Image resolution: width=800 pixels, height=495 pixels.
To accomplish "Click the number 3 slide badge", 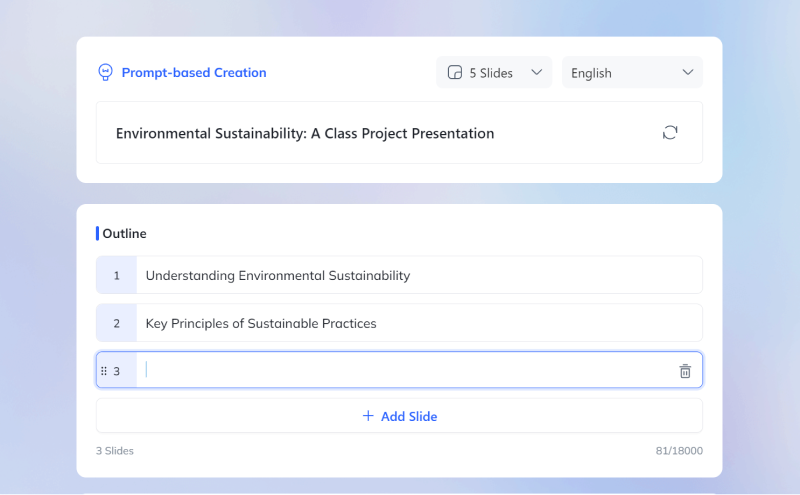I will tap(117, 371).
